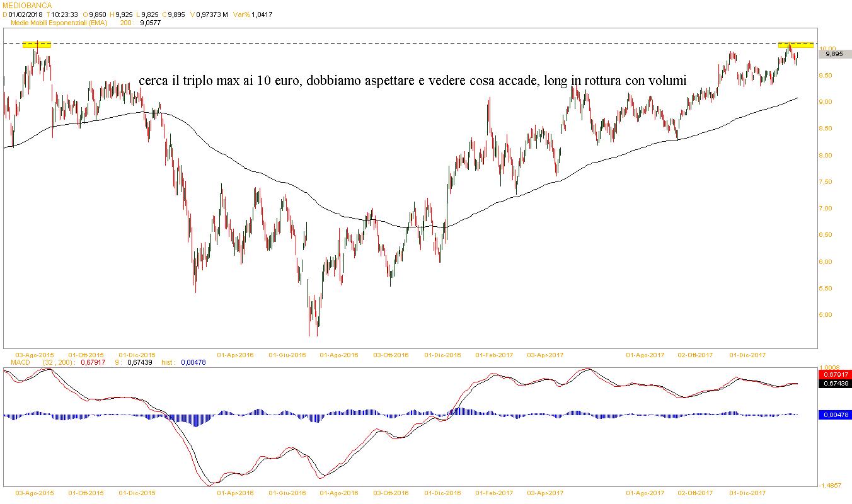The width and height of the screenshot is (852, 504).
Task: Click 03-Ago-2015 on the bottom MACD date axis
Action: point(34,493)
